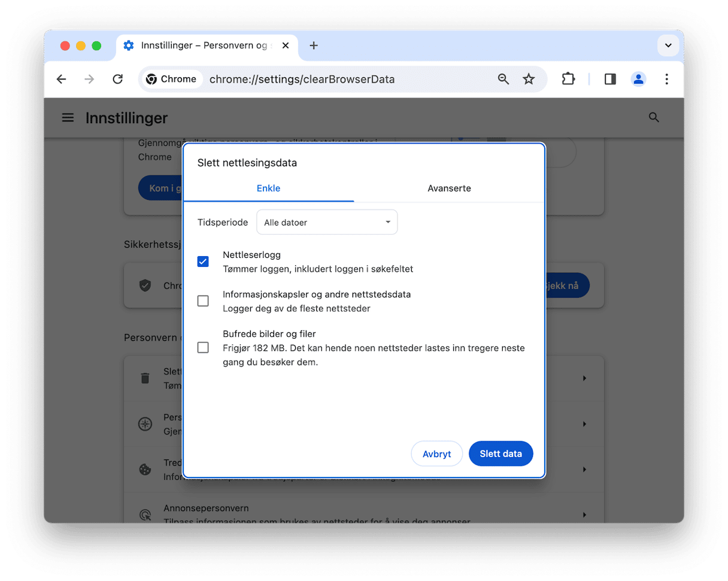The width and height of the screenshot is (728, 581).
Task: Open Chrome three-dot menu
Action: tap(667, 79)
